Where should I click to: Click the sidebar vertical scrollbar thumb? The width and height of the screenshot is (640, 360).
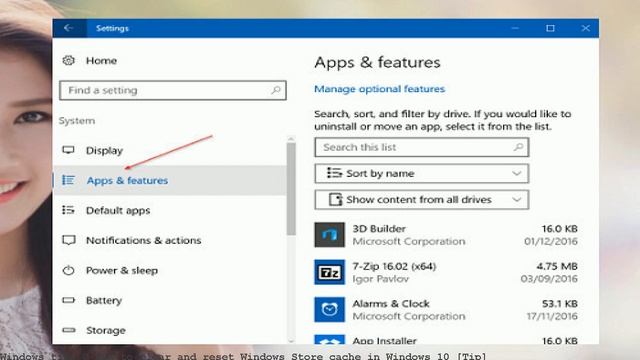pyautogui.click(x=291, y=189)
